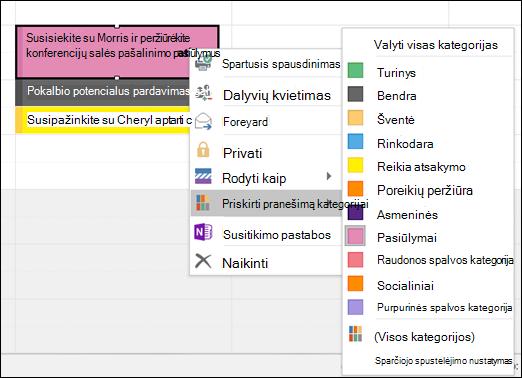Pick the Purpurinės spalvos kategorija swatch
This screenshot has width=522, height=378.
355,307
